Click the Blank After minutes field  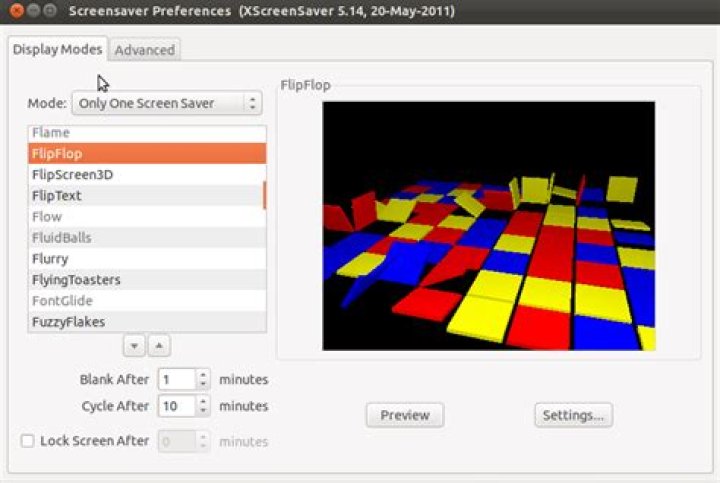[177, 380]
